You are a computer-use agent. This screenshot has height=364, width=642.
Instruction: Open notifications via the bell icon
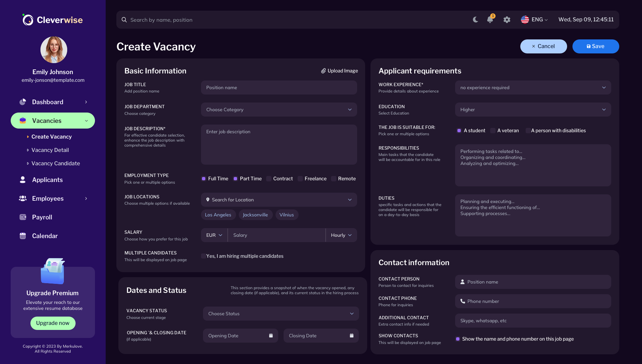[x=490, y=20]
